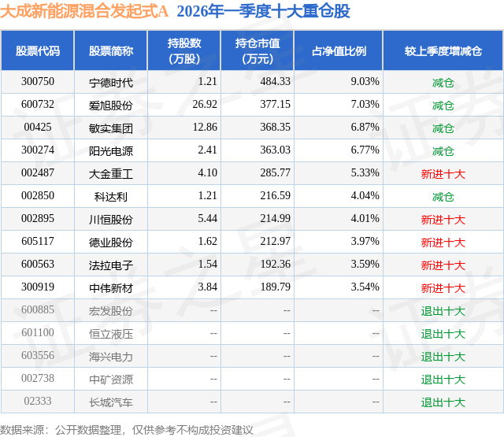Click 退出十大 in 长城汽车 row
The image size is (504, 437).
(443, 402)
